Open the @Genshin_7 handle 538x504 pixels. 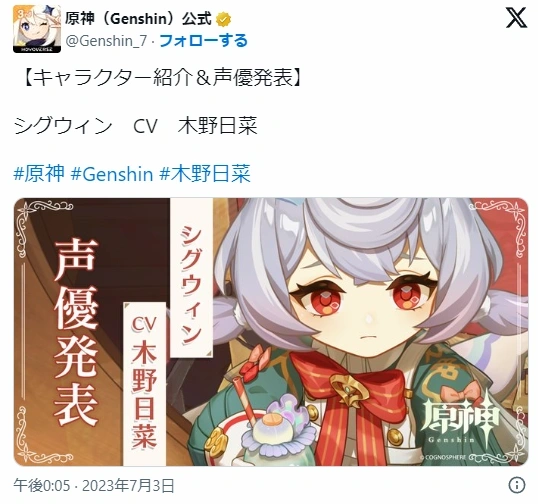[106, 41]
